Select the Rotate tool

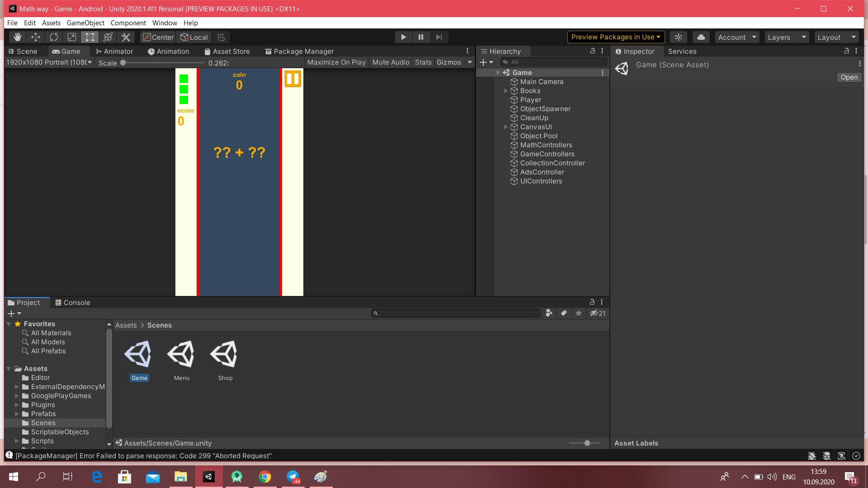(x=53, y=37)
